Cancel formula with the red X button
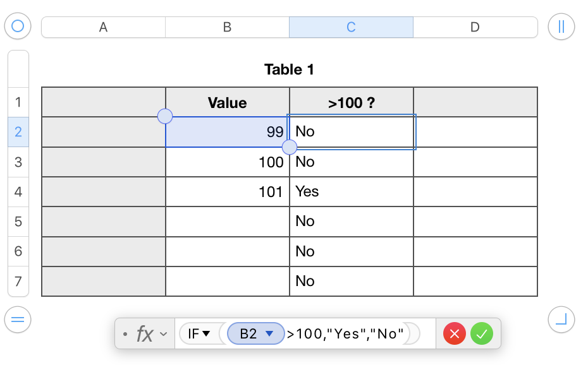The width and height of the screenshot is (588, 365). tap(455, 333)
